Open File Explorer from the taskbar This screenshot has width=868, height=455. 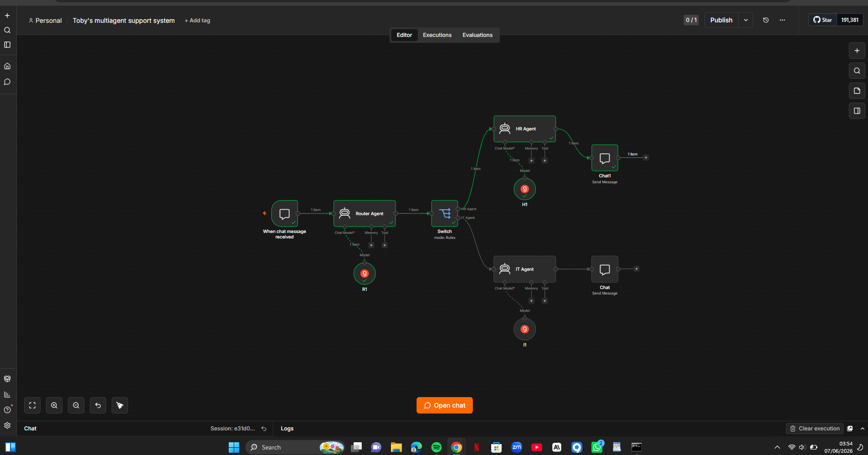click(396, 447)
